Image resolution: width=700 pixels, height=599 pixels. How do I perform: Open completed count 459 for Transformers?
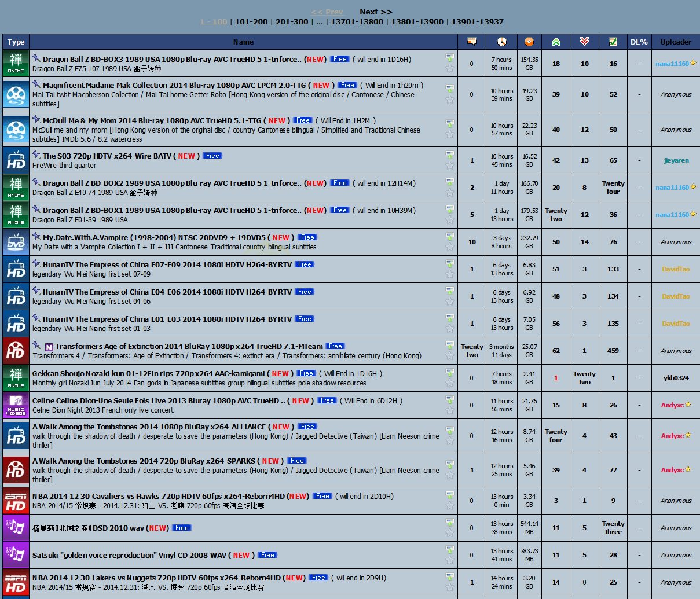tap(613, 351)
